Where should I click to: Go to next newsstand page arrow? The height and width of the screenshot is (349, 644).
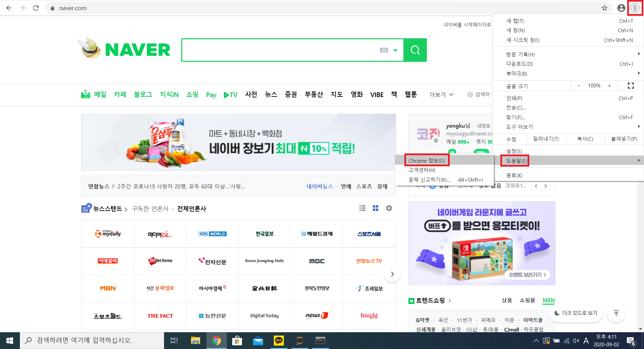pos(392,274)
